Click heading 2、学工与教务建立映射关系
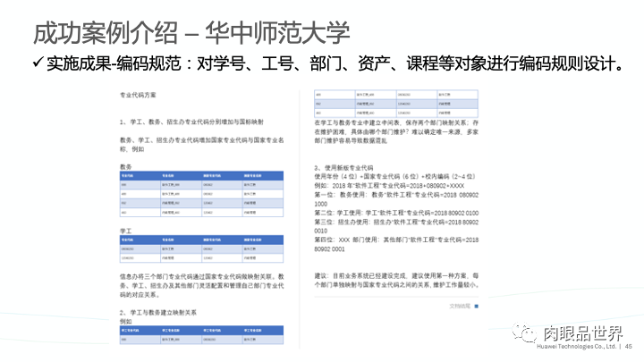This screenshot has width=644, height=362. coord(158,312)
